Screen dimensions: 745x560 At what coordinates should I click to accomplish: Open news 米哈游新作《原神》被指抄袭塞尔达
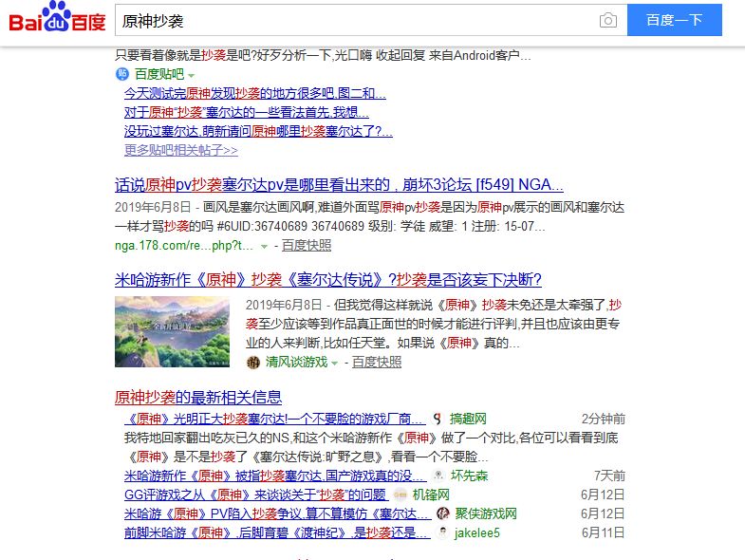(x=275, y=476)
